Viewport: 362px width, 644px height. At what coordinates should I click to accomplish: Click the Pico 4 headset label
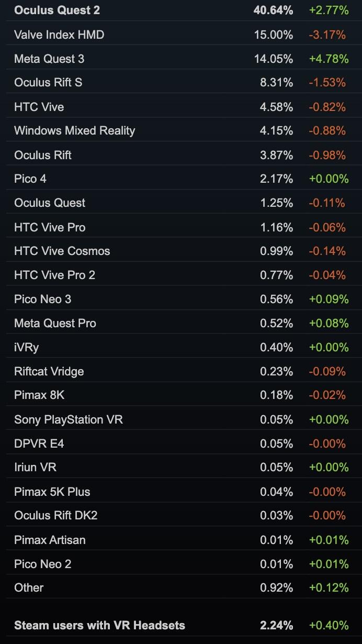point(30,179)
